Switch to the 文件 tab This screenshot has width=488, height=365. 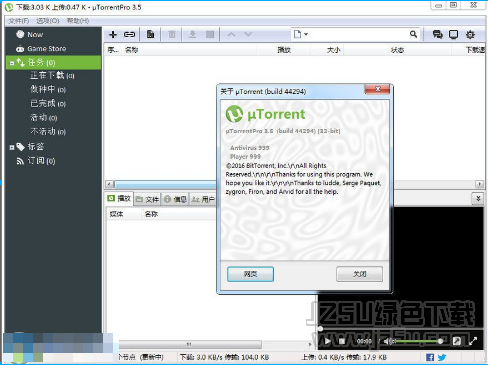pos(148,199)
